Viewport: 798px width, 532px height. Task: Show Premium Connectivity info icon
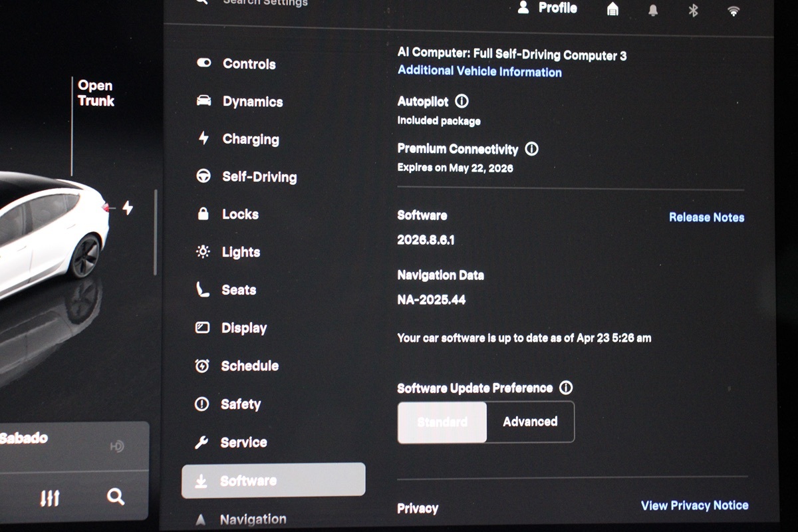[x=531, y=148]
